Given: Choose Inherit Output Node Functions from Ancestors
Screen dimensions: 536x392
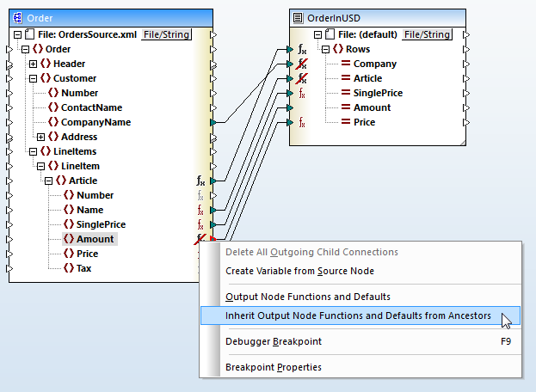Looking at the screenshot, I should (358, 316).
